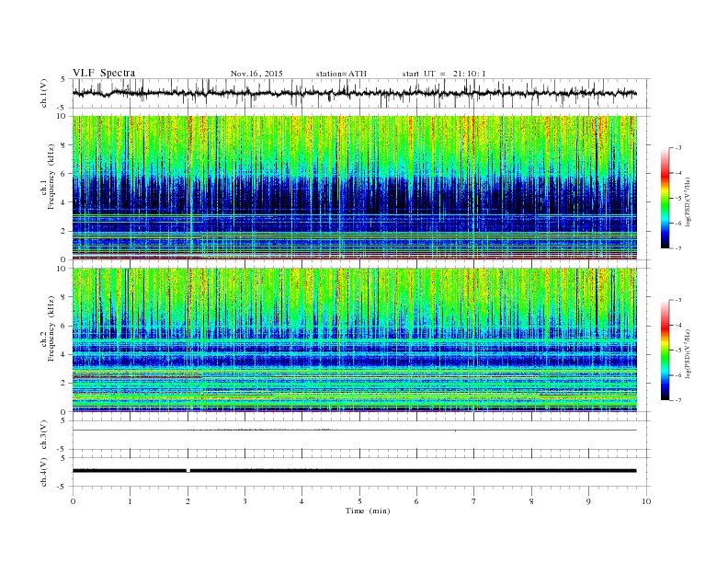Click the "-3" tick on ch.1 color bar
The image size is (728, 563).
pos(678,148)
